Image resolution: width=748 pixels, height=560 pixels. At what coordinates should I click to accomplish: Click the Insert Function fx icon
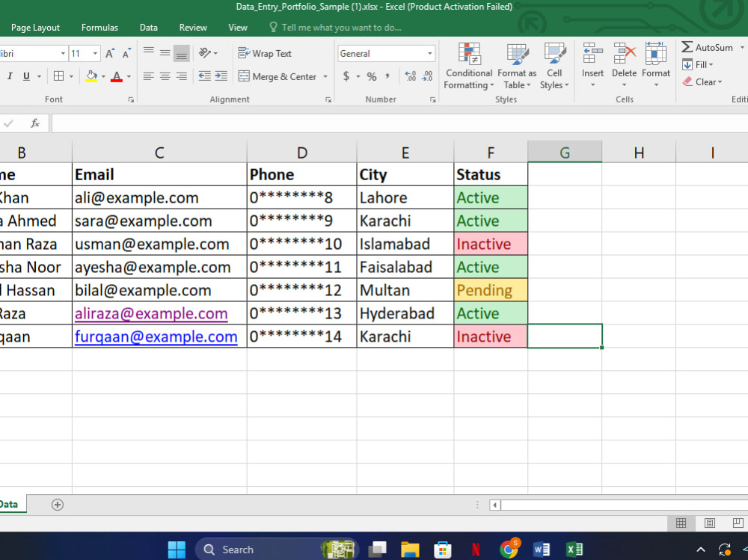tap(35, 123)
